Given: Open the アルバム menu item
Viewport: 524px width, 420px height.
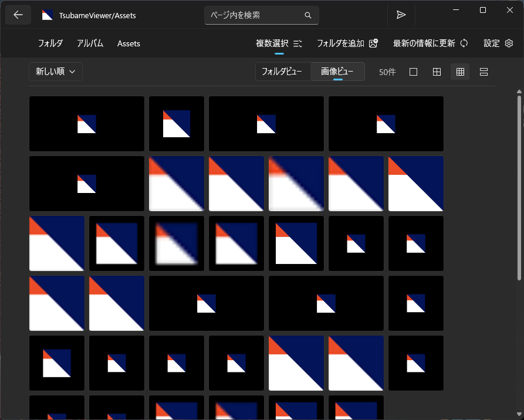Looking at the screenshot, I should tap(90, 43).
